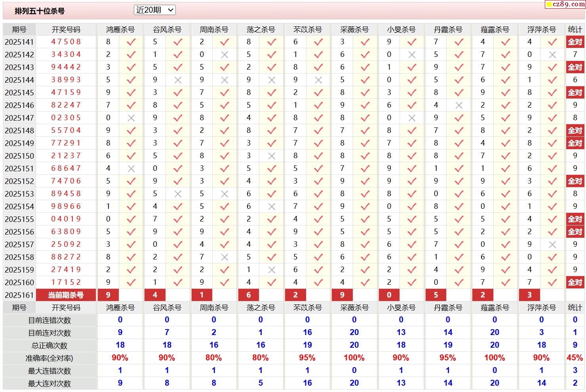
Task: Click the cross icon for 荡之 in row 2025159
Action: pyautogui.click(x=272, y=270)
